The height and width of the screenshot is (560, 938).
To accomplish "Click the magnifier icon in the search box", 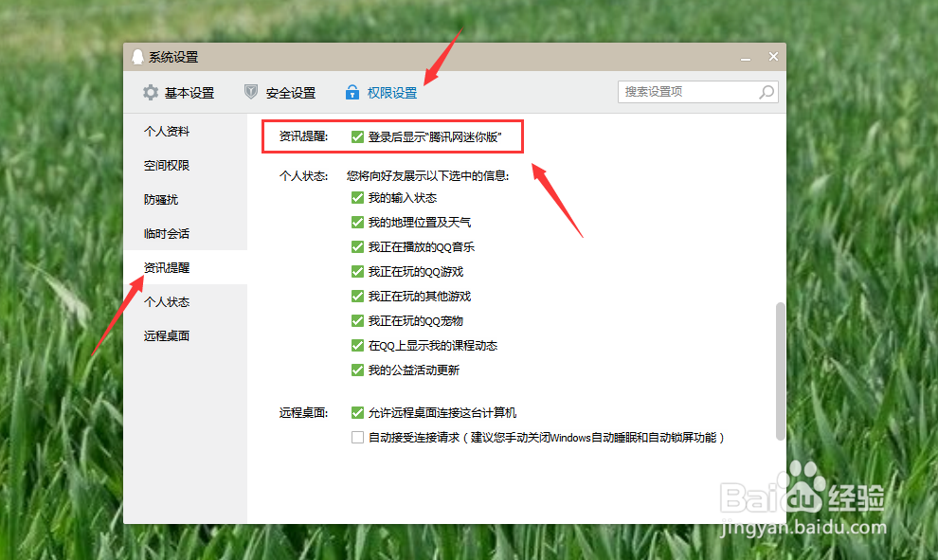I will tap(767, 92).
